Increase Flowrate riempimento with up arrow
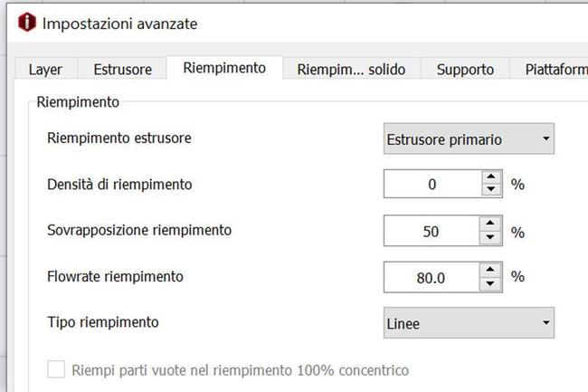588x392 pixels. point(490,271)
